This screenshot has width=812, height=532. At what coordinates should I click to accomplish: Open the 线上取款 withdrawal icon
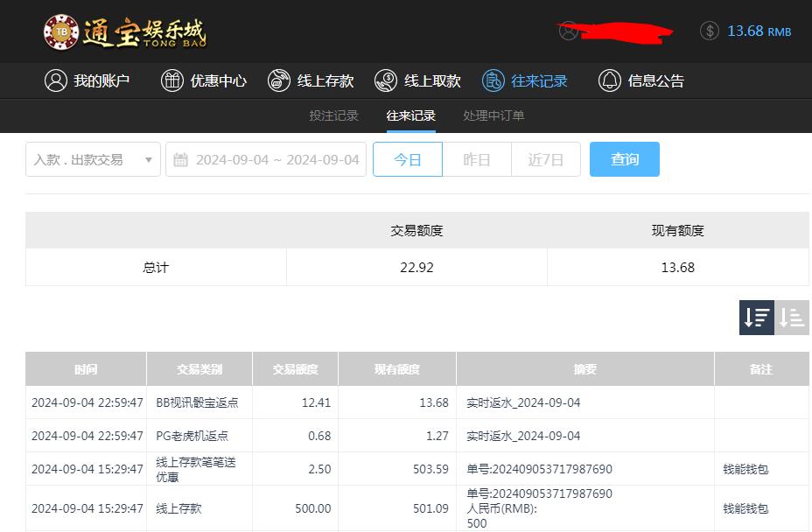coord(385,80)
